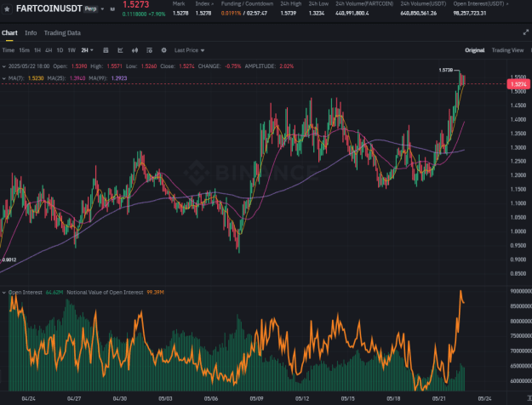The height and width of the screenshot is (405, 532).
Task: Click the Perp contract label
Action: click(90, 9)
